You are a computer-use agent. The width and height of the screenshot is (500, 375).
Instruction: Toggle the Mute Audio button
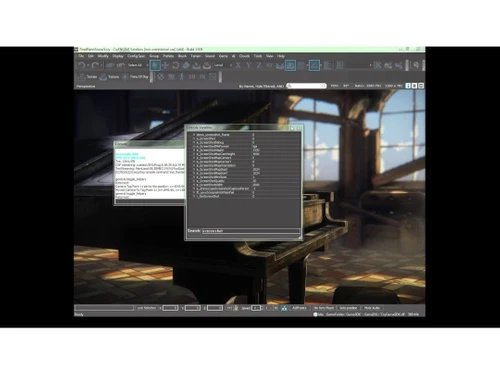[x=372, y=308]
